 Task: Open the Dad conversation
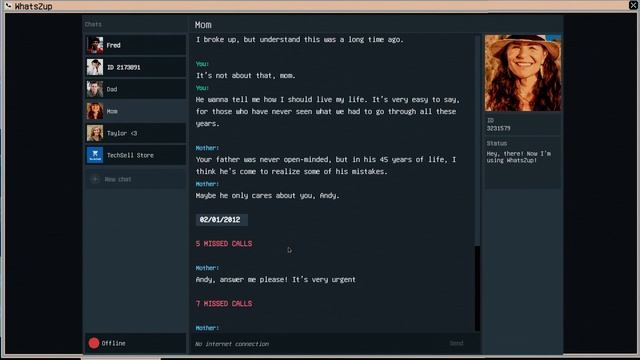click(x=136, y=89)
